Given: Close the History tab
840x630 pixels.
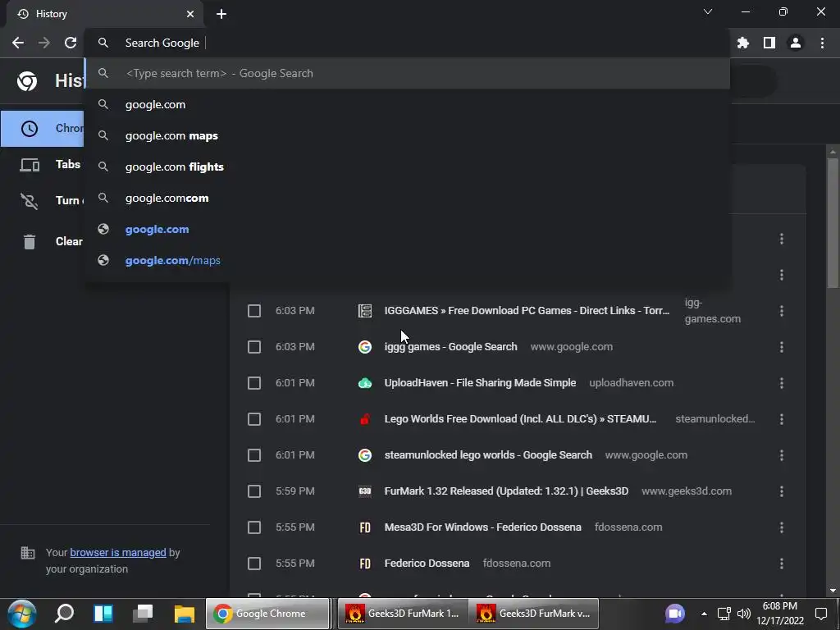Looking at the screenshot, I should click(x=190, y=14).
